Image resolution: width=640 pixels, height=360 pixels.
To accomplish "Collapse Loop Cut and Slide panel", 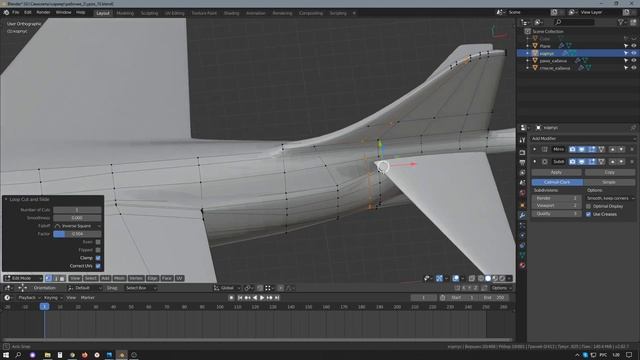I will click(6, 199).
